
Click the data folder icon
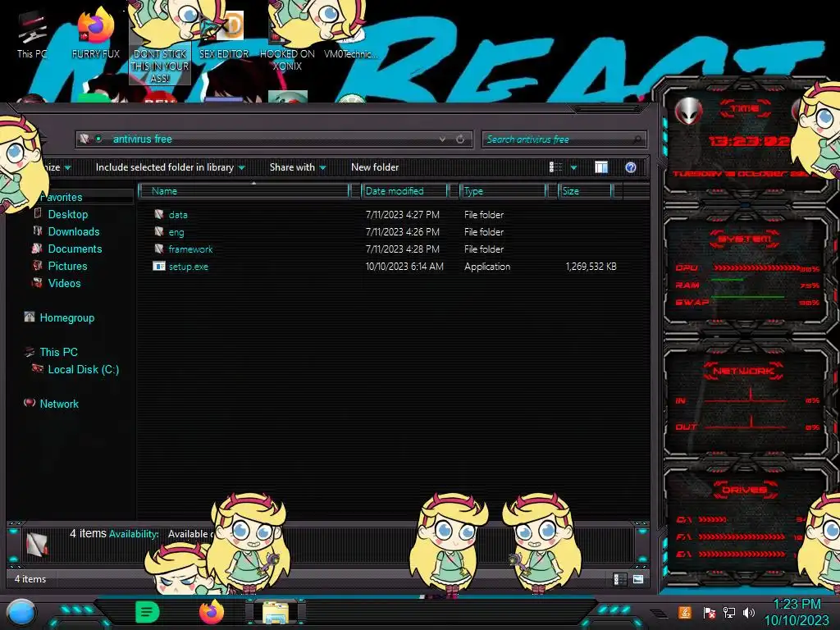(x=159, y=214)
